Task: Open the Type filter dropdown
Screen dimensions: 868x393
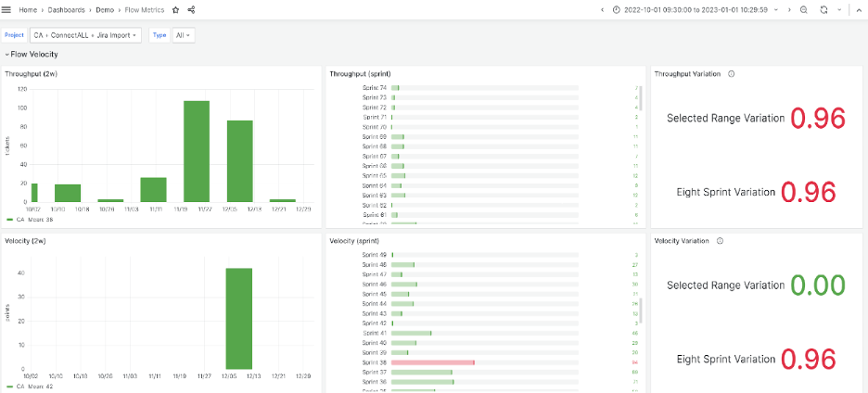Action: click(x=184, y=35)
